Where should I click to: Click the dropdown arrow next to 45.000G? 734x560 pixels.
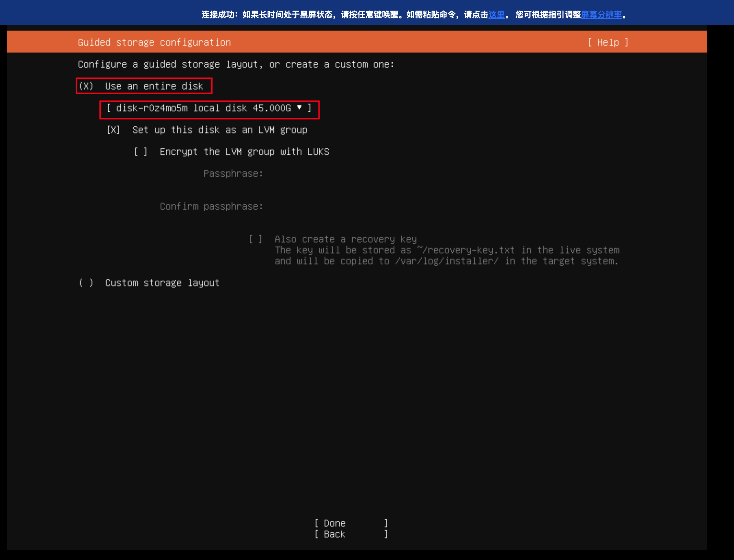[299, 108]
